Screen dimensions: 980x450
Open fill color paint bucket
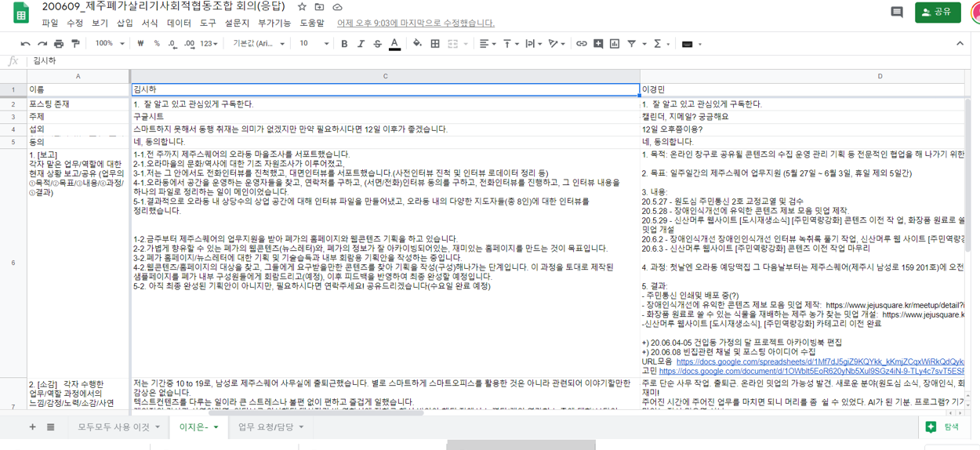pyautogui.click(x=417, y=44)
